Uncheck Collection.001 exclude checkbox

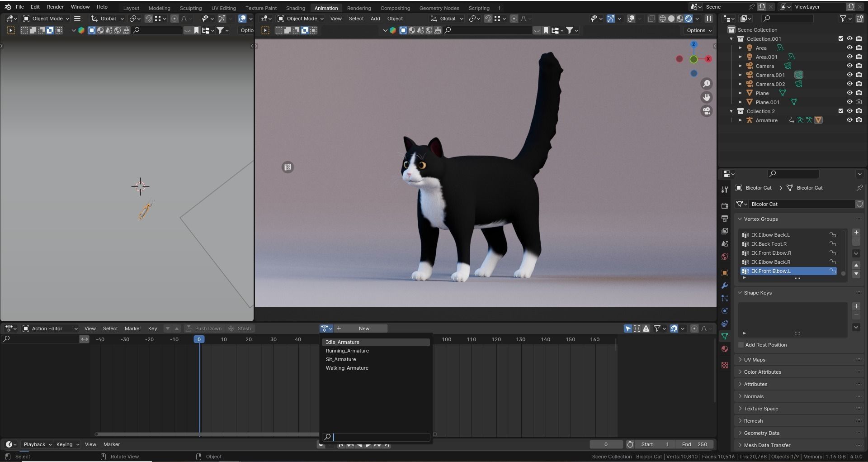[x=841, y=38]
